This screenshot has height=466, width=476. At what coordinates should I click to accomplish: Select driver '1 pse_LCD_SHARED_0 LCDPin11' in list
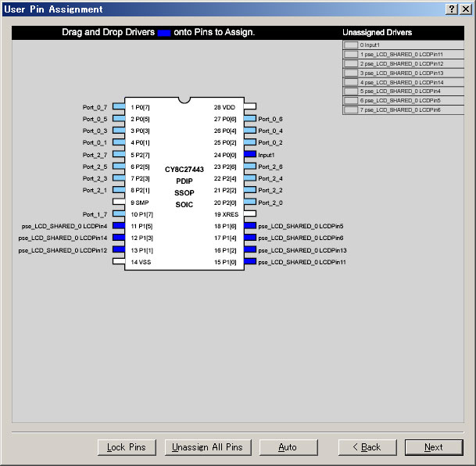[x=403, y=55]
